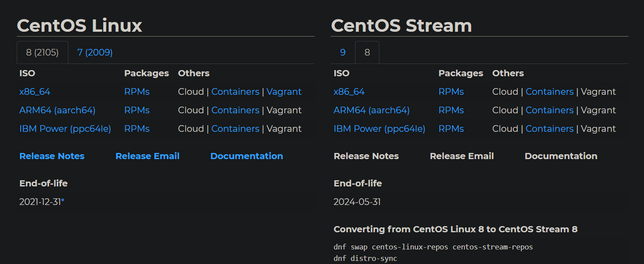Click the asterisk after 2021-12-31
This screenshot has height=264, width=644.
(x=63, y=201)
